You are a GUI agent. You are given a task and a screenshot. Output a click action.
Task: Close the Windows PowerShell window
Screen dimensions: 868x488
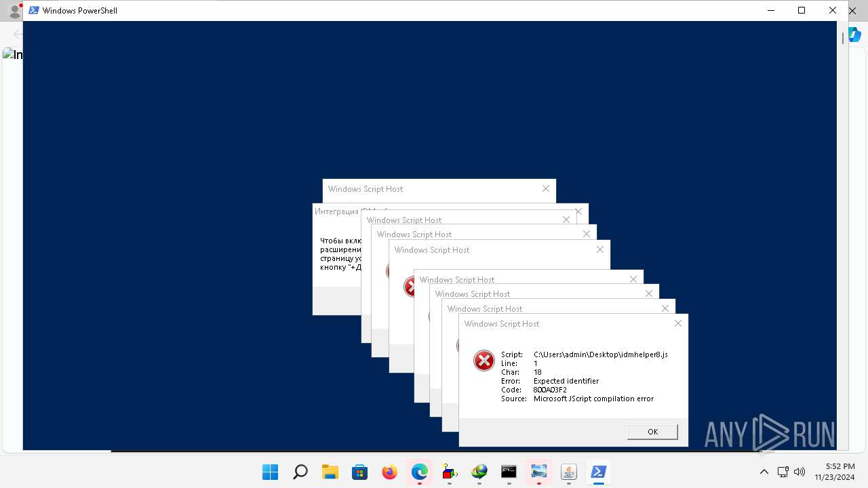pos(833,10)
